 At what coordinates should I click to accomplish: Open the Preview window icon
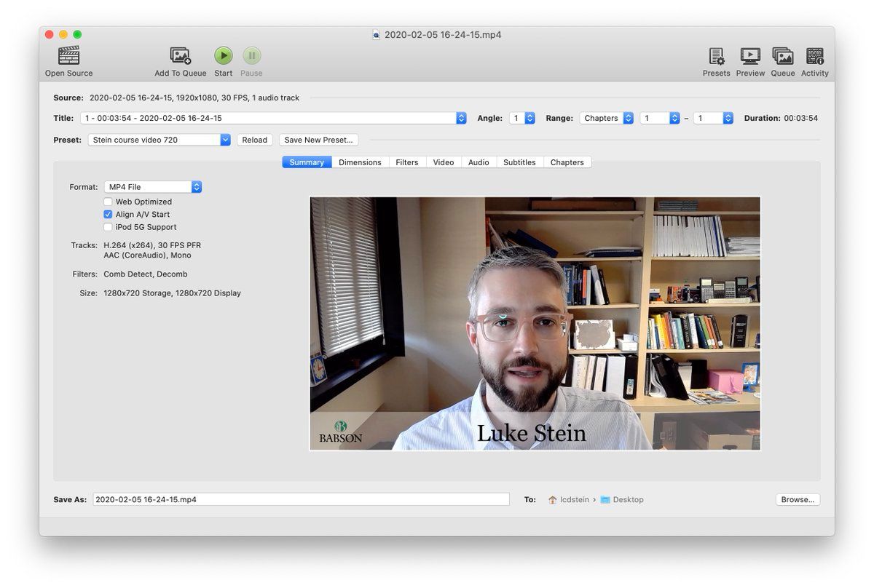[749, 56]
